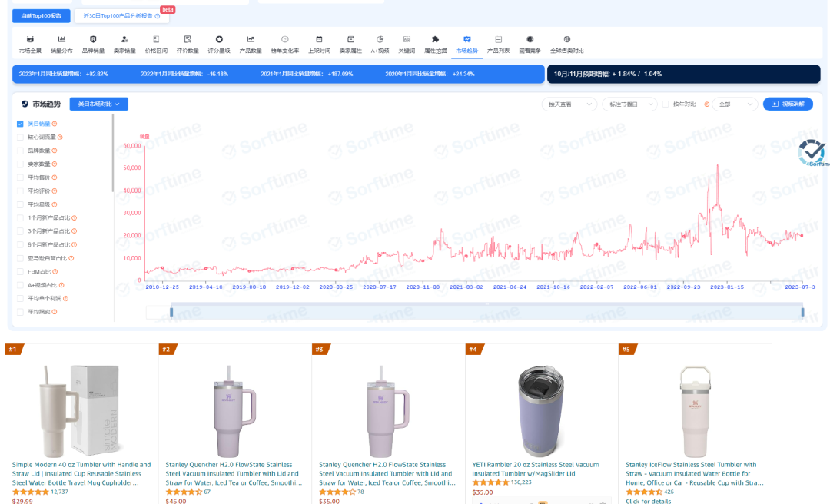Click the #5 Stanley IceFlow product image
The height and width of the screenshot is (504, 830).
pos(695,411)
